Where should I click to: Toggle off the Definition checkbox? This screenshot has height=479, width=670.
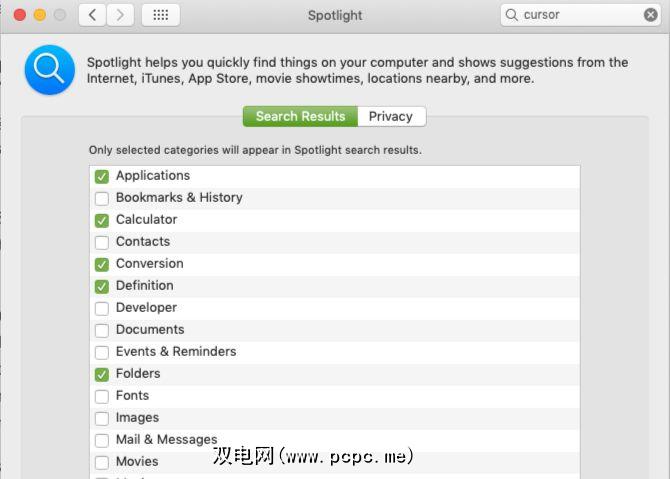tap(102, 286)
